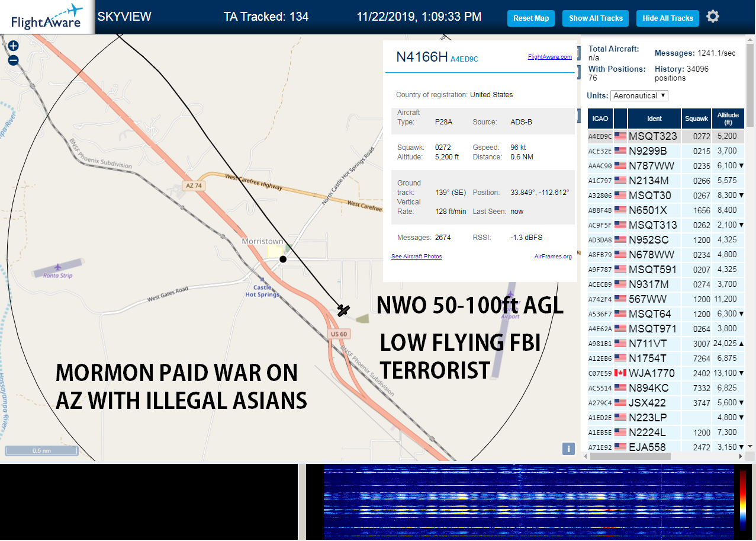The height and width of the screenshot is (541, 756).
Task: Select the tracked aircraft icon on map
Action: point(343,310)
